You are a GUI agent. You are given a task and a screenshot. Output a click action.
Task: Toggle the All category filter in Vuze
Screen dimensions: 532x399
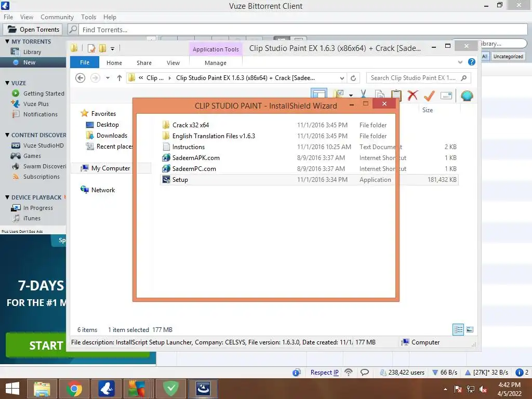point(485,56)
